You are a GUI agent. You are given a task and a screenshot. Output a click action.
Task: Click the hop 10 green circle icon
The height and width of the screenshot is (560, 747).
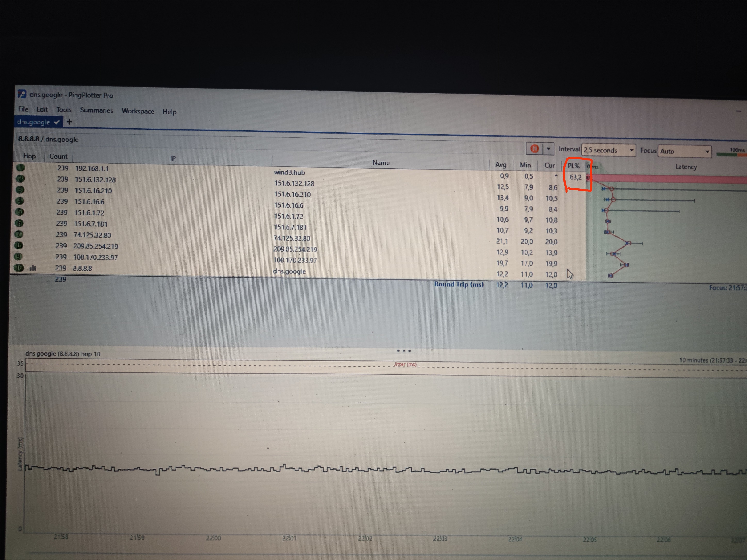point(19,268)
